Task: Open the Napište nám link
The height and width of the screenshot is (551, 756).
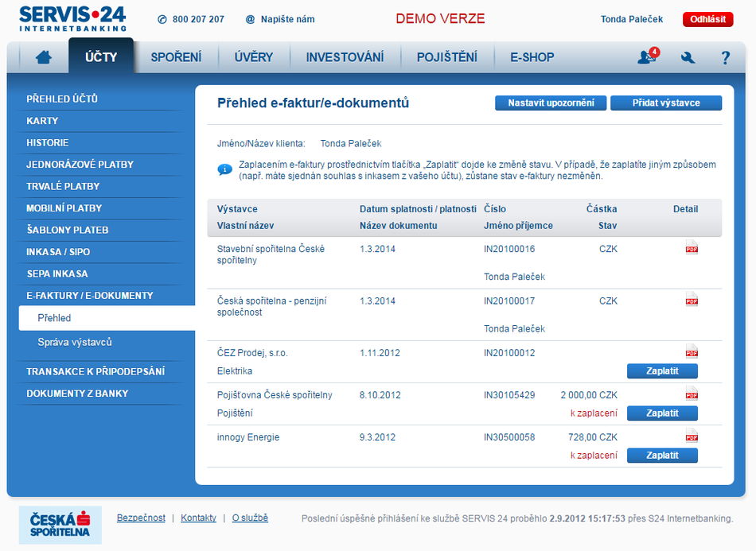Action: pos(287,19)
